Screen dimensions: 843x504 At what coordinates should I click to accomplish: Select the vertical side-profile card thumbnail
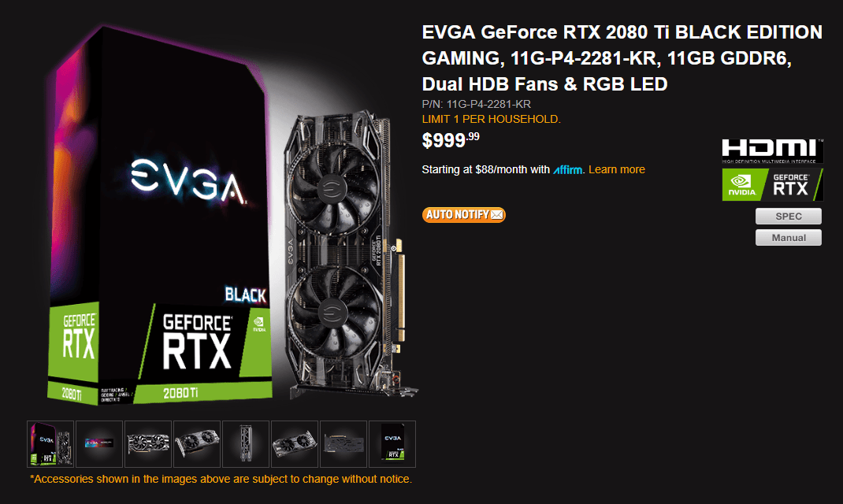(246, 444)
